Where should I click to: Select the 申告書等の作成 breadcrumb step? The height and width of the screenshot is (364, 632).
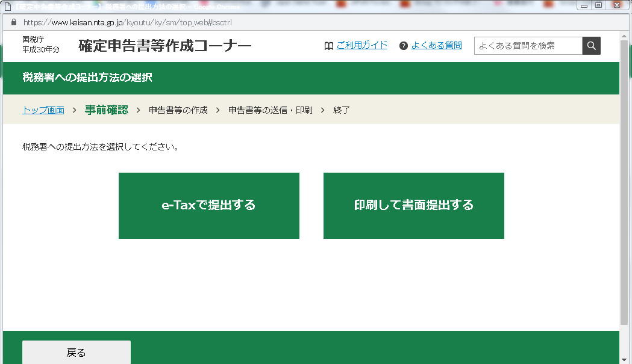(x=176, y=110)
